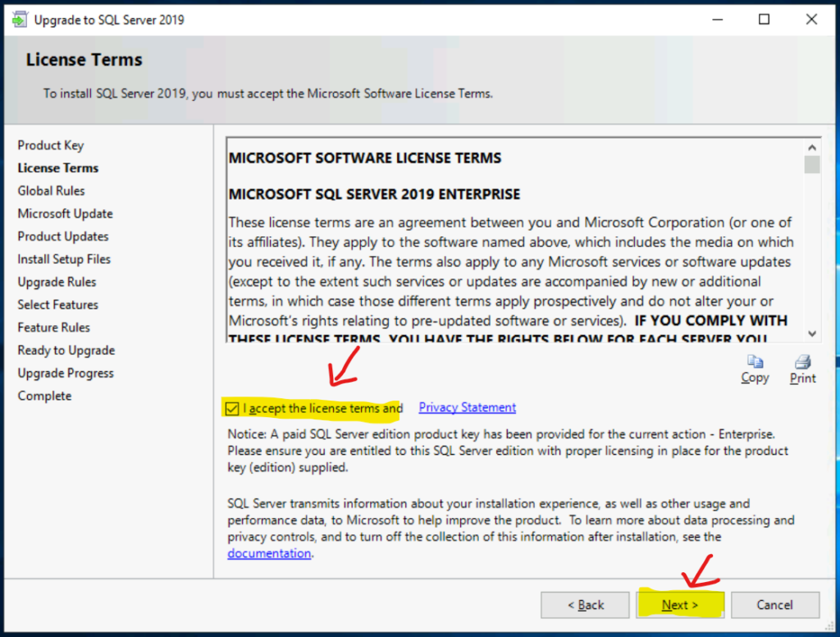Select Upgrade Progress step in sidebar
The width and height of the screenshot is (840, 637).
click(66, 373)
